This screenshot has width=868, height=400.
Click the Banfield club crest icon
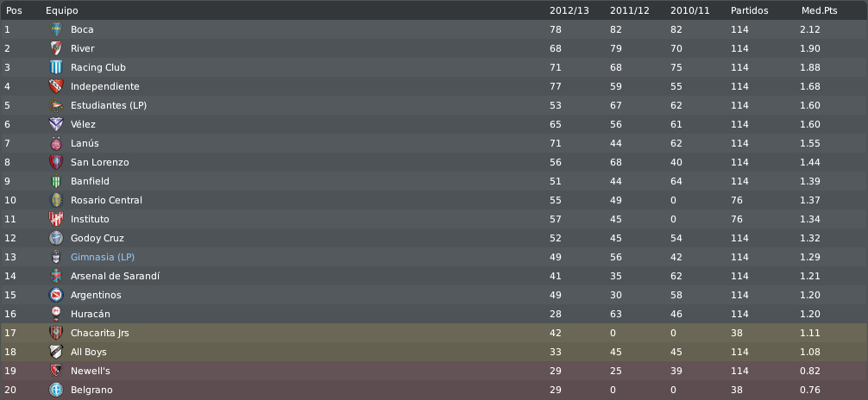[56, 181]
